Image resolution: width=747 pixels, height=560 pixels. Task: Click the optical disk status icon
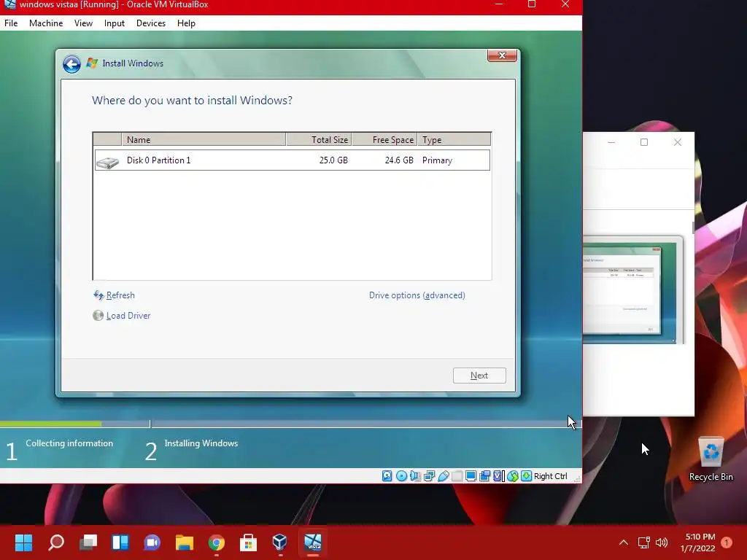coord(402,475)
